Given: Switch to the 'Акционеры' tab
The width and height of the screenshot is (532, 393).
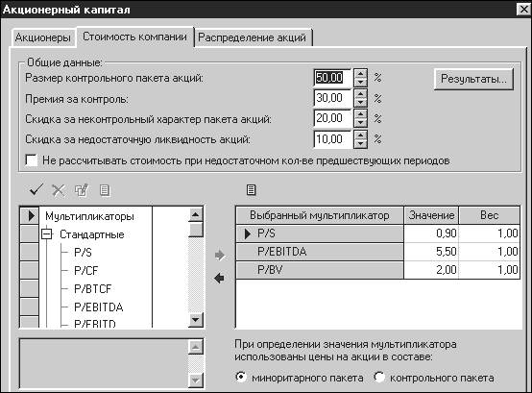Looking at the screenshot, I should (43, 37).
